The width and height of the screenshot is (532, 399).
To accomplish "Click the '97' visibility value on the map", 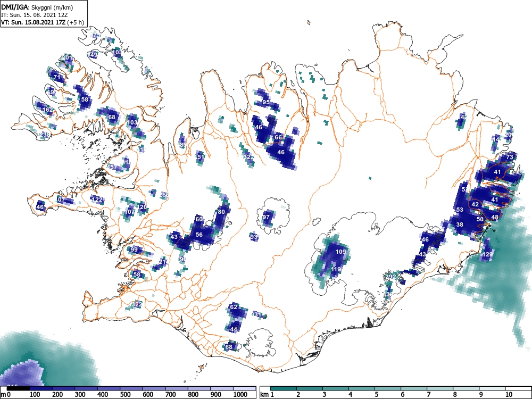I will [266, 217].
